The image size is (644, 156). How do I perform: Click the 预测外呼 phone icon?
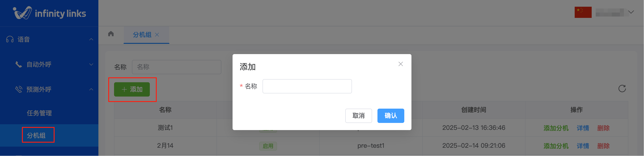19,89
